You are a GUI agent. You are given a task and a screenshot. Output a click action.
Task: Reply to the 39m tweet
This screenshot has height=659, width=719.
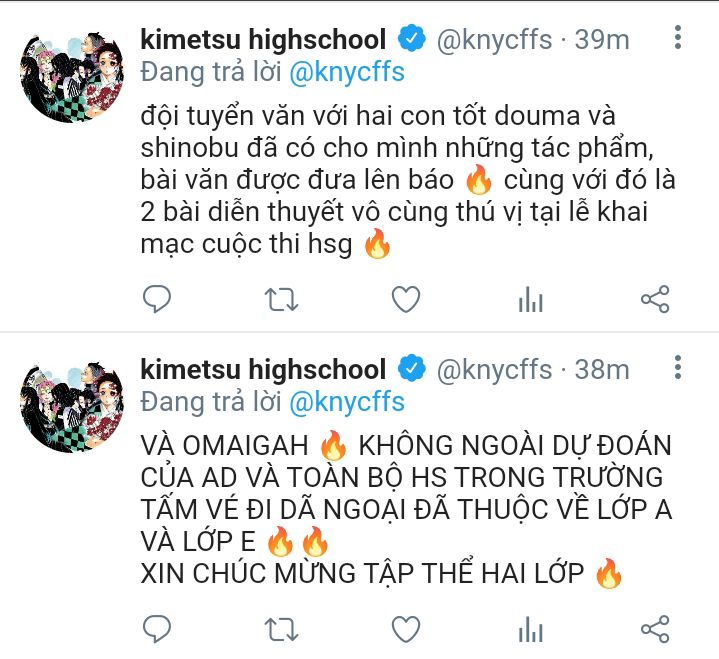tap(157, 299)
